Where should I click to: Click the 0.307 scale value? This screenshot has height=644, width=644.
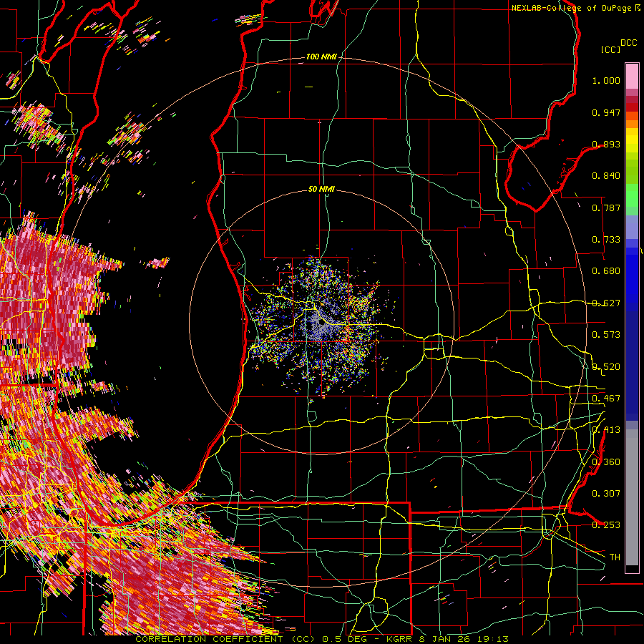point(606,494)
